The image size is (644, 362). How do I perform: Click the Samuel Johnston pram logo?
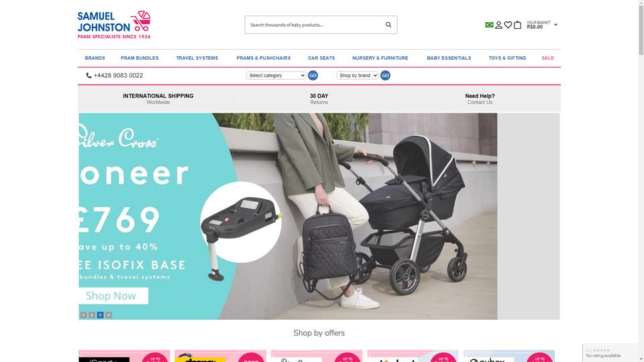coord(114,25)
